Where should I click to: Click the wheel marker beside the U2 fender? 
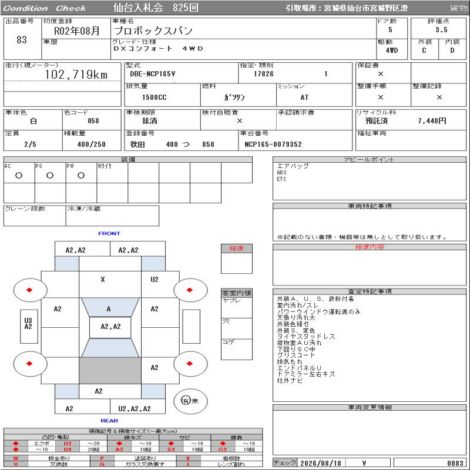click(x=190, y=290)
